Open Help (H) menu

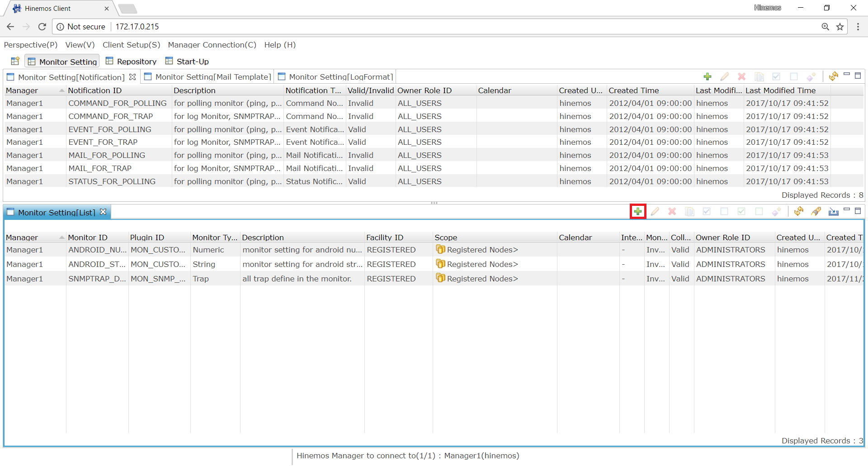(280, 45)
